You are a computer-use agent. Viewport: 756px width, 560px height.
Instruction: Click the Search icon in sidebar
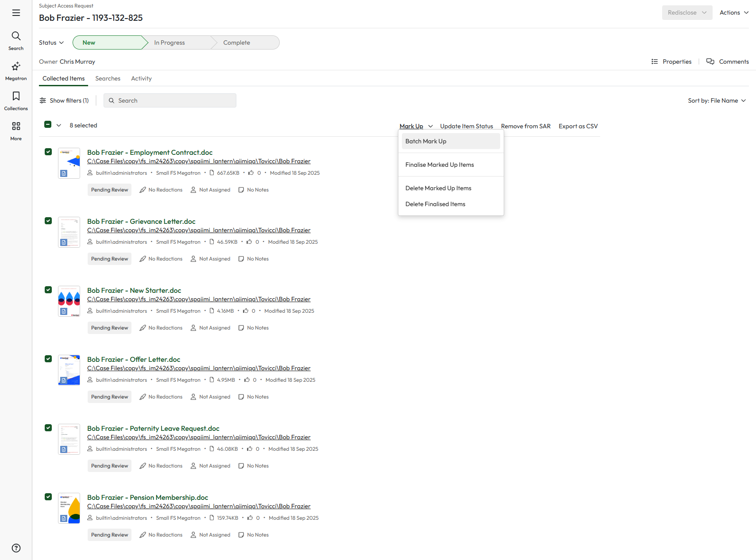point(16,36)
